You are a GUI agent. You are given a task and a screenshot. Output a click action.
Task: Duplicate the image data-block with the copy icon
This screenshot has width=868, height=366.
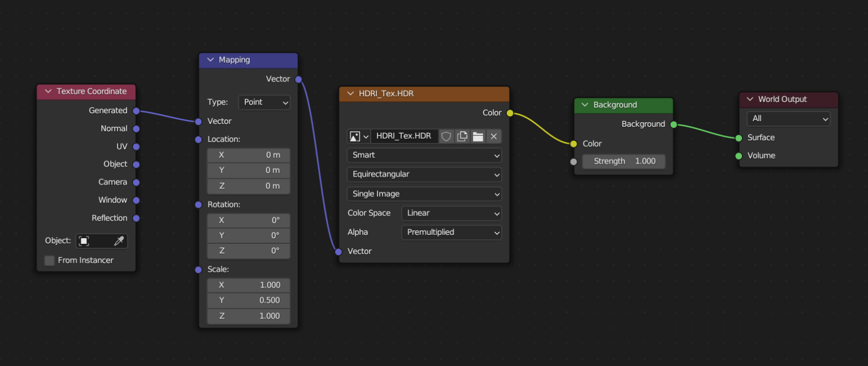[x=462, y=136]
